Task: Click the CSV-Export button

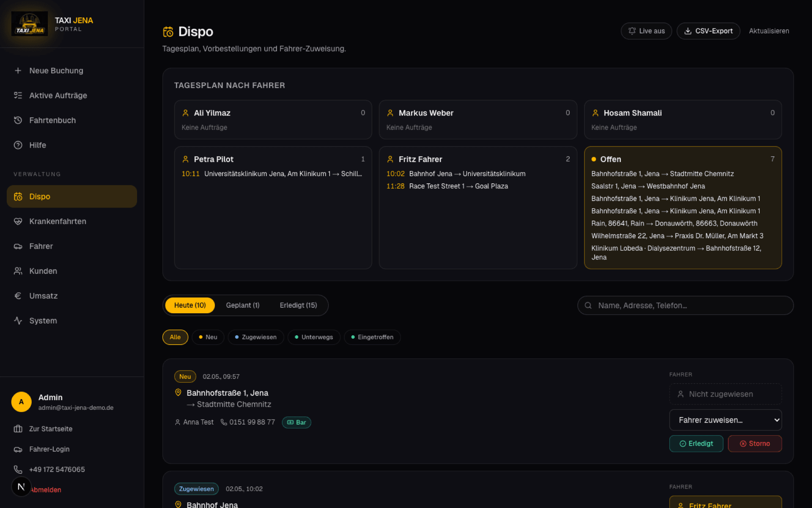Action: click(708, 31)
